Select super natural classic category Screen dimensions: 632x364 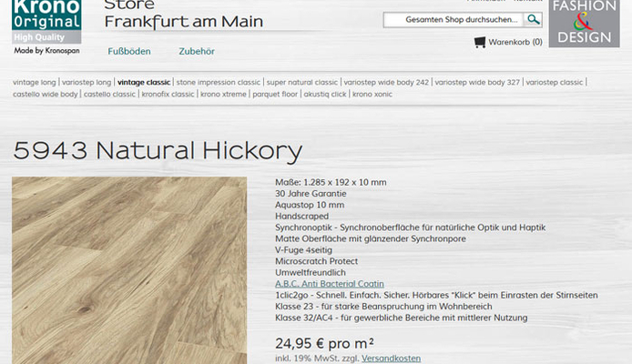(x=302, y=82)
